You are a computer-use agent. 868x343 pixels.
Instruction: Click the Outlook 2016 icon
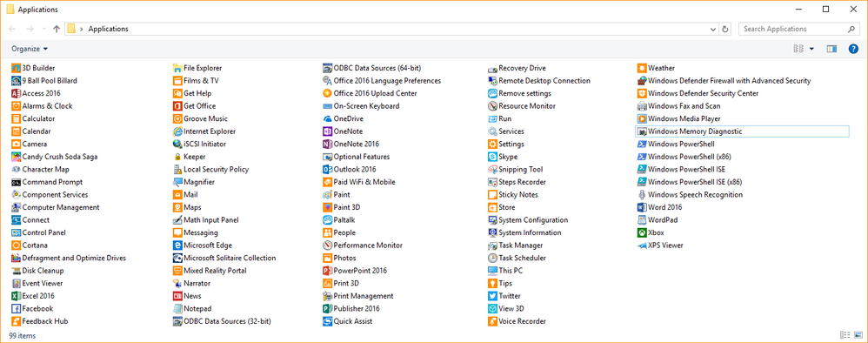(327, 170)
